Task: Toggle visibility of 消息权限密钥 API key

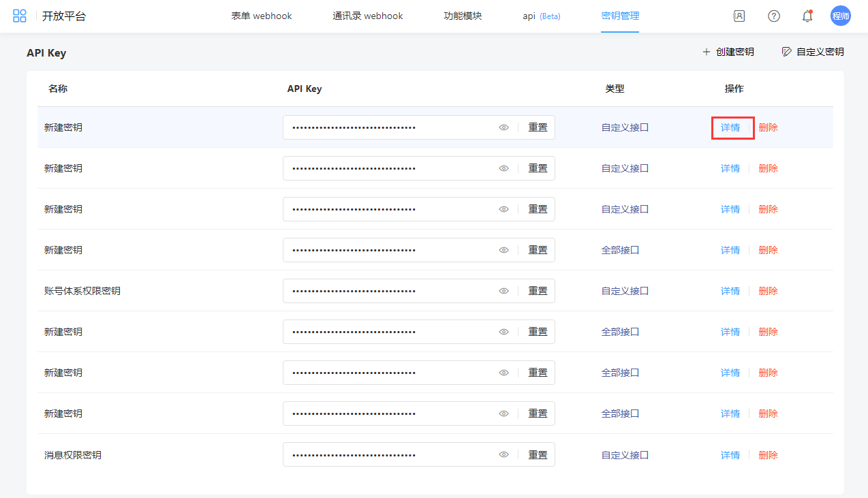Action: 504,455
